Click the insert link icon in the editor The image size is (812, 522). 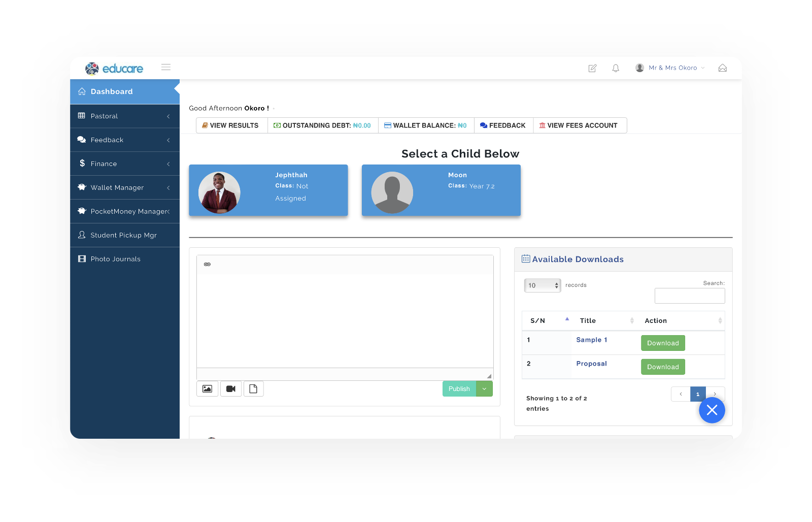click(207, 265)
